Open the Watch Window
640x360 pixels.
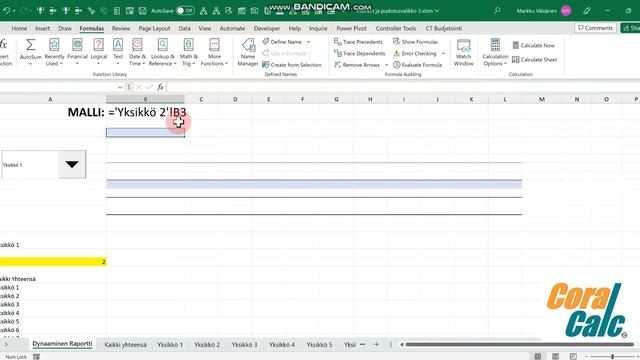point(464,52)
